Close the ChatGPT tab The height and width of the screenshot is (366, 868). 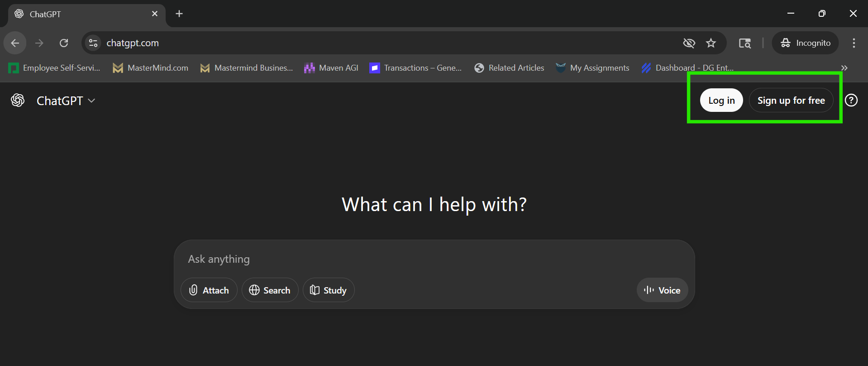(155, 14)
